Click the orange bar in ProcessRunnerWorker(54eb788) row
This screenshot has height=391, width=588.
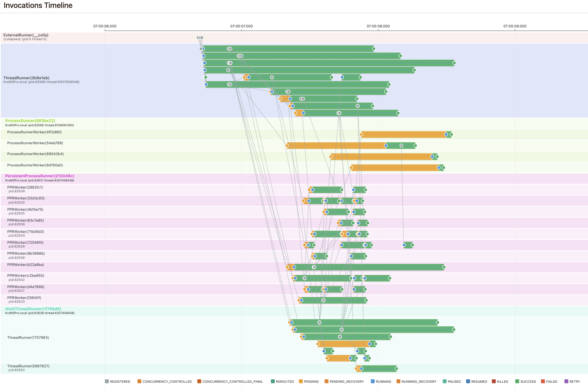(x=335, y=145)
